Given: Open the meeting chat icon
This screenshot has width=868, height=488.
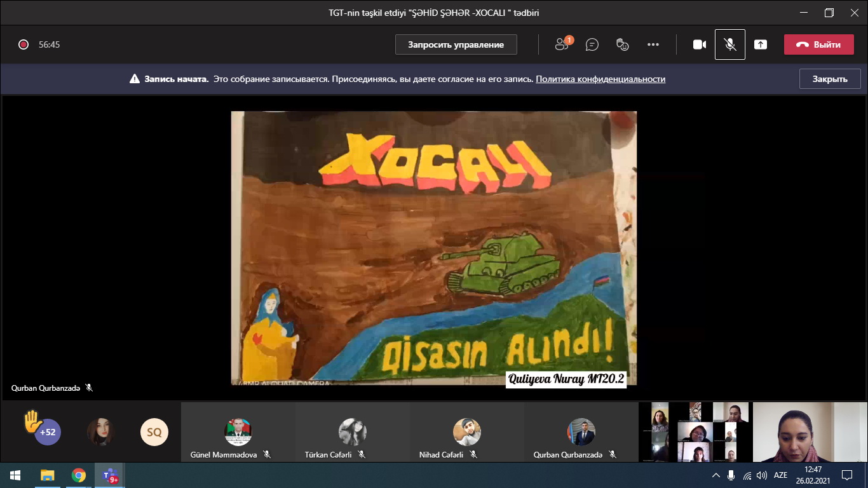Looking at the screenshot, I should click(x=592, y=44).
